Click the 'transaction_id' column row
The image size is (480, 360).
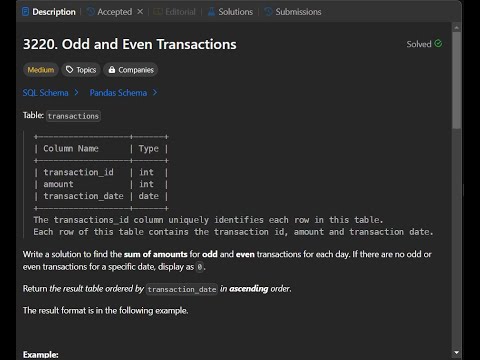click(x=101, y=172)
